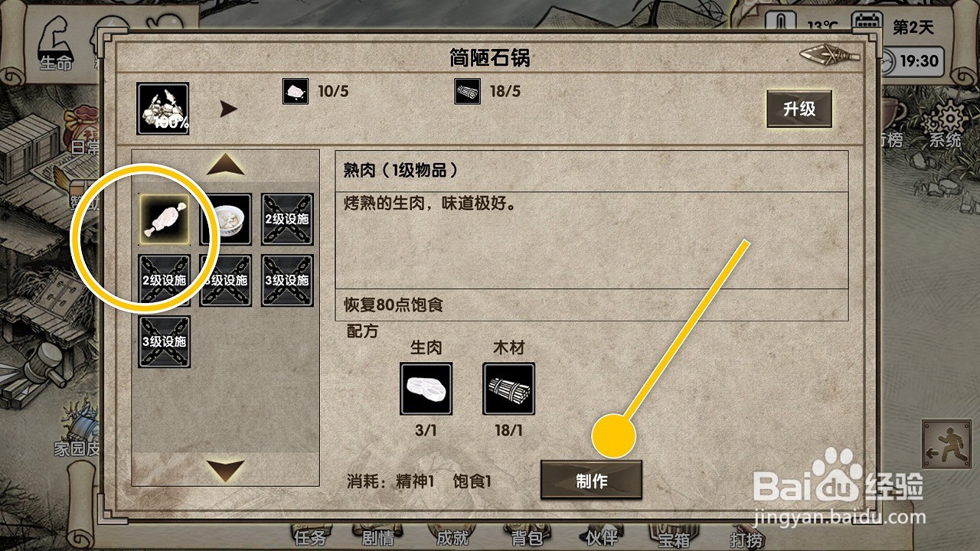This screenshot has height=551, width=980.
Task: Click the stone pot facility icon
Action: [163, 109]
